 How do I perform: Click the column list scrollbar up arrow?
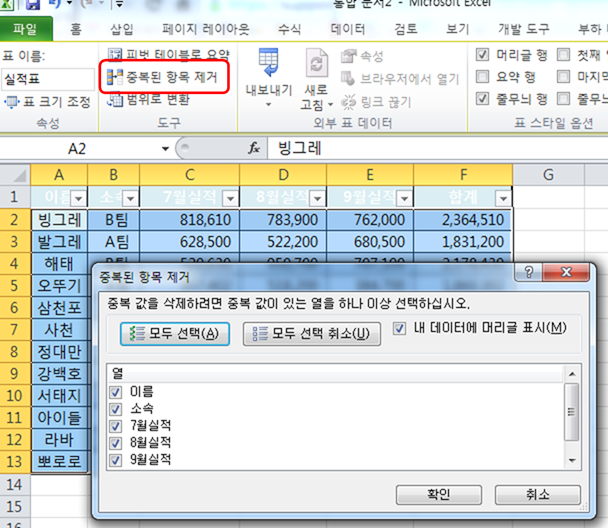coord(572,374)
